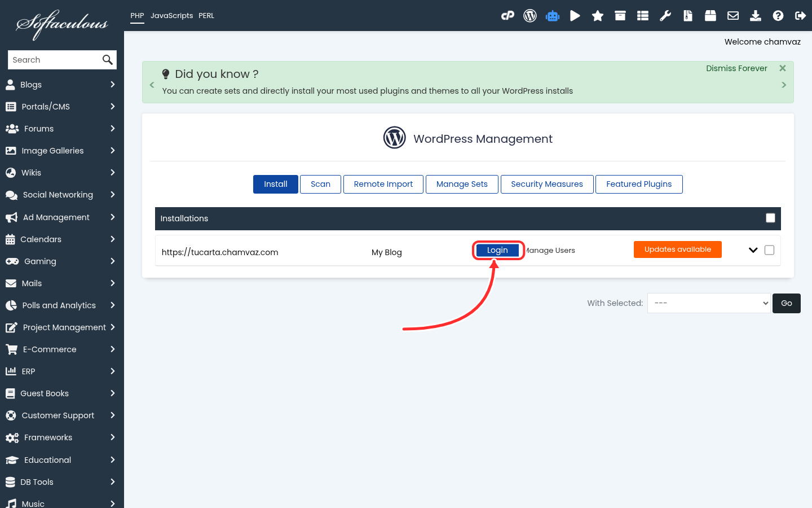Show next tip in banner
812x508 pixels.
coord(784,85)
